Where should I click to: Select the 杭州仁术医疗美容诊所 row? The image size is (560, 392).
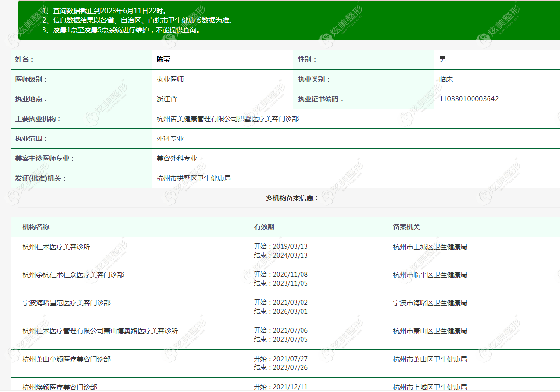pyautogui.click(x=286, y=251)
